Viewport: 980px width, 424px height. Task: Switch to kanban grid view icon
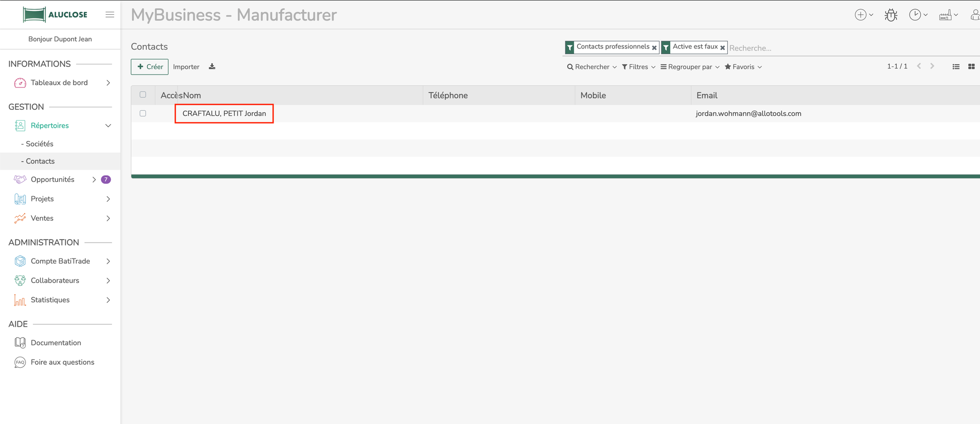click(971, 67)
